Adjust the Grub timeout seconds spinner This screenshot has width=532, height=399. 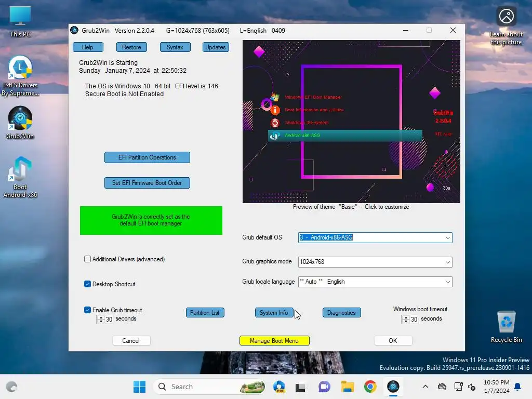click(101, 320)
